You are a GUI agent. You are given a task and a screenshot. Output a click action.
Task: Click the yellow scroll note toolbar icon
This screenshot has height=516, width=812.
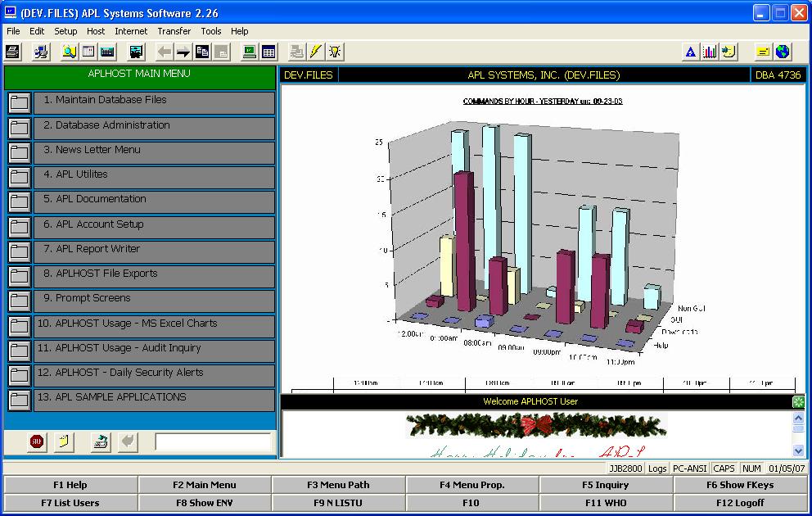pos(729,52)
